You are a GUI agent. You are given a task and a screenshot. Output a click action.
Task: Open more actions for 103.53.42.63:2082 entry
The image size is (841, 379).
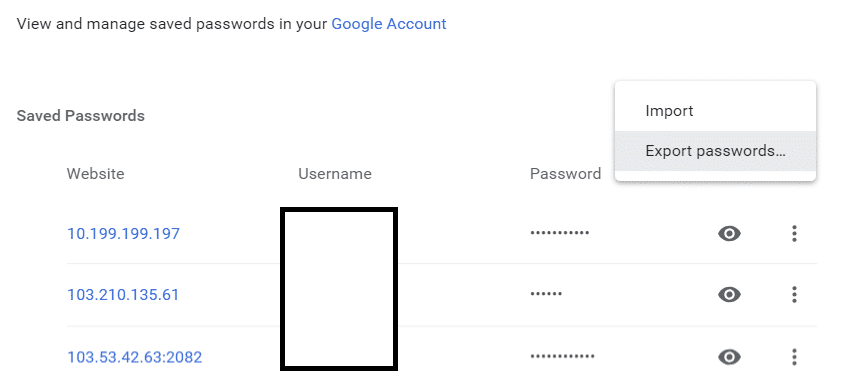click(x=794, y=357)
